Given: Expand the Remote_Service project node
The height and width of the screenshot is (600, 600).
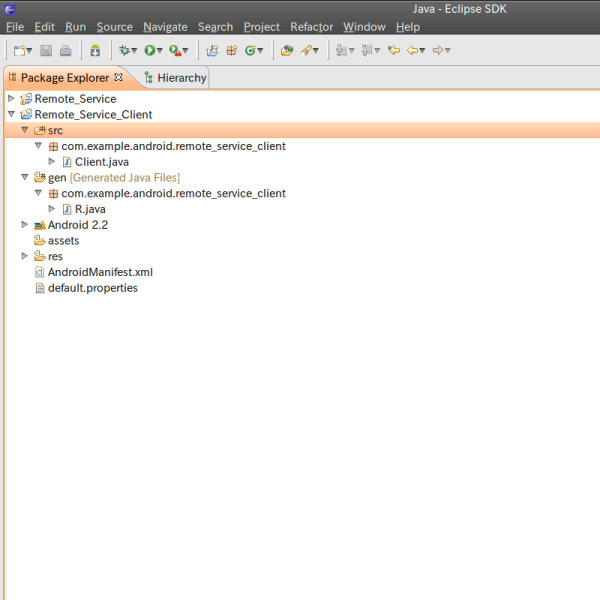Looking at the screenshot, I should 11,98.
